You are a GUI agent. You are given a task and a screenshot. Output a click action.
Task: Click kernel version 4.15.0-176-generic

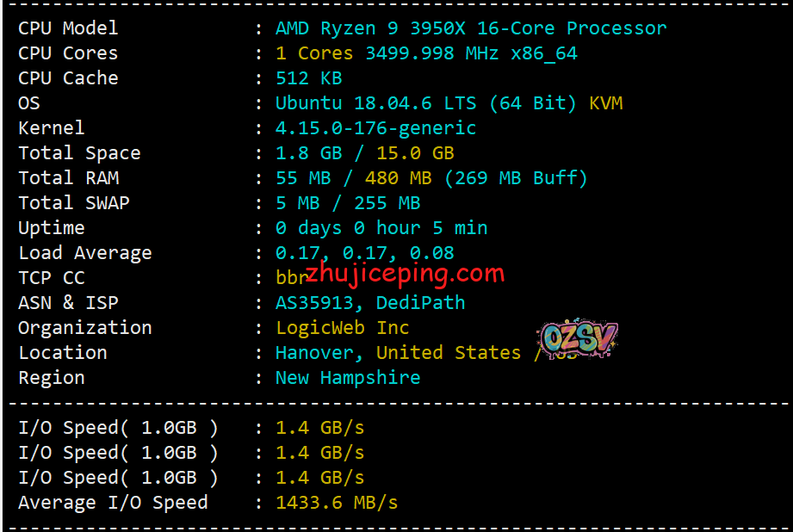(x=375, y=128)
